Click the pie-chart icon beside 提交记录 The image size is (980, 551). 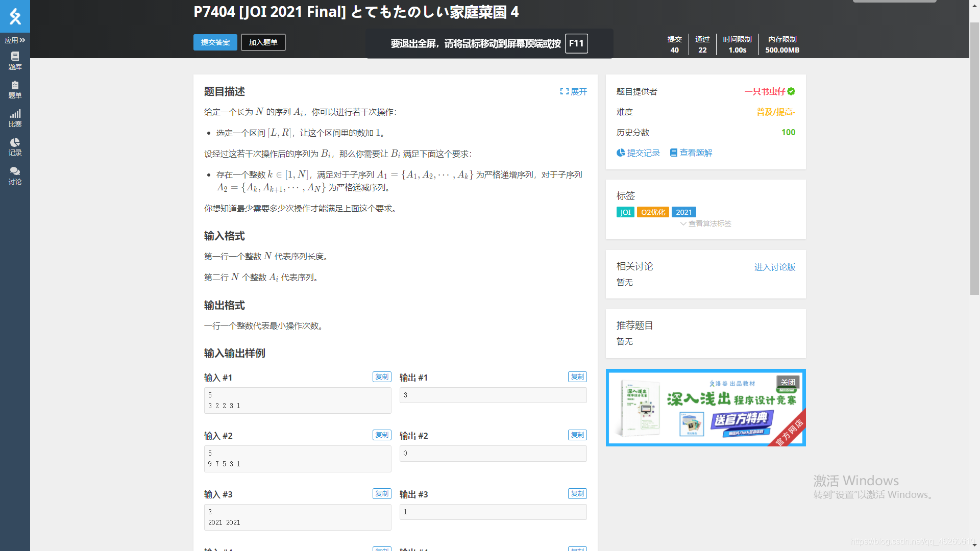pos(620,153)
